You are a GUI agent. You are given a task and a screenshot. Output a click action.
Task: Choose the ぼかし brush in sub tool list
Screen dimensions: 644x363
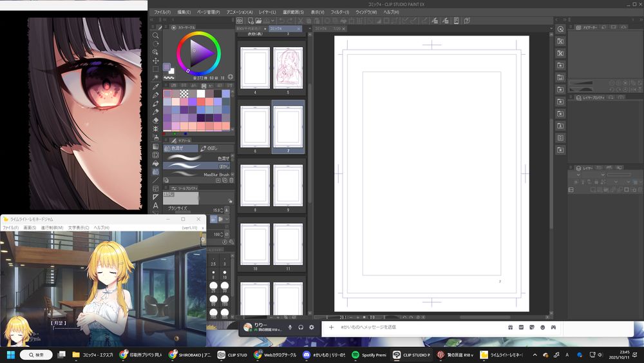(196, 166)
